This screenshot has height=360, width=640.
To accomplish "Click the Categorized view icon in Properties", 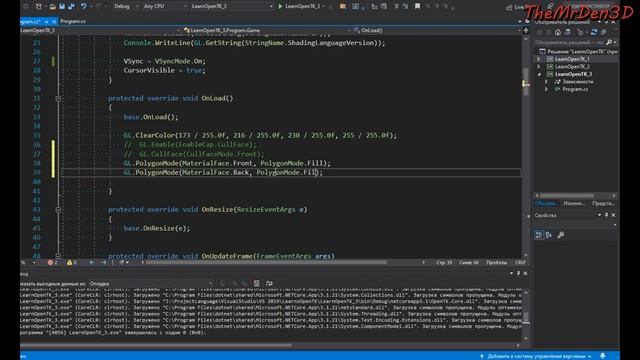I will pos(539,235).
